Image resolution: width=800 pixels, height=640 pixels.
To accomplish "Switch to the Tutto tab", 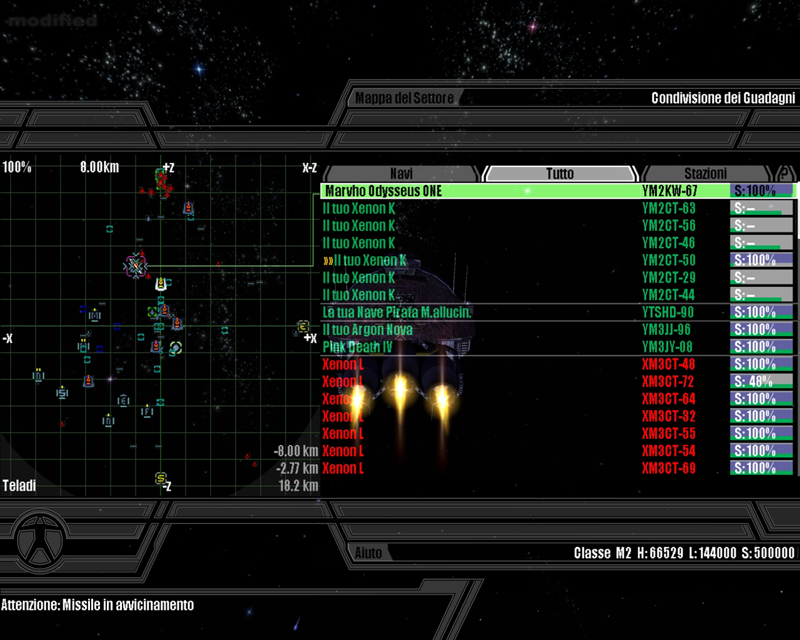I will [560, 174].
